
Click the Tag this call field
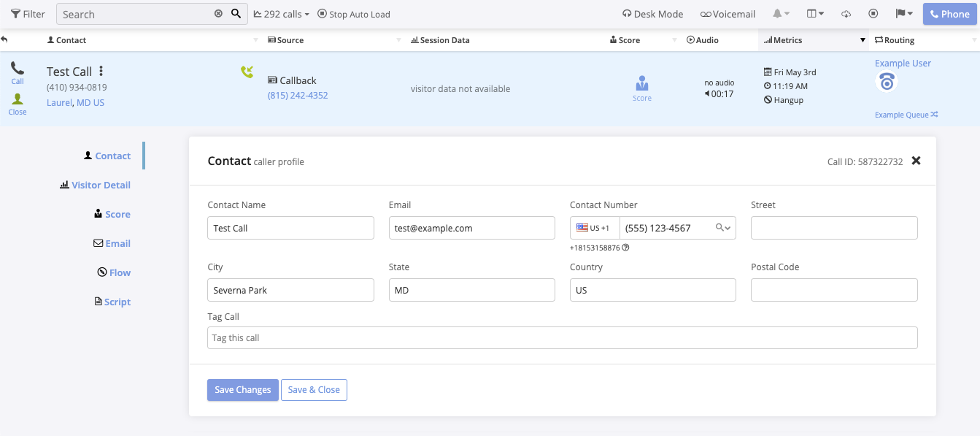point(562,338)
